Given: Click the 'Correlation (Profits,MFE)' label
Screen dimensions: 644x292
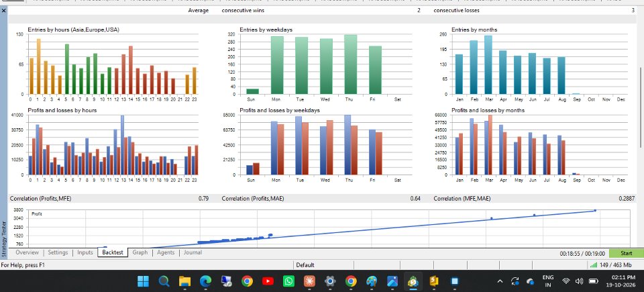Looking at the screenshot, I should click(x=40, y=198).
